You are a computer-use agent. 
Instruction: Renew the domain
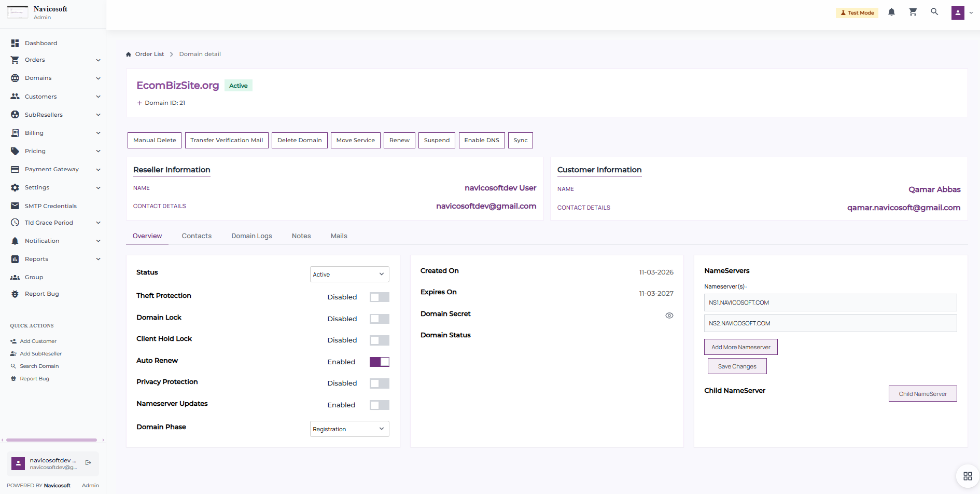tap(399, 140)
